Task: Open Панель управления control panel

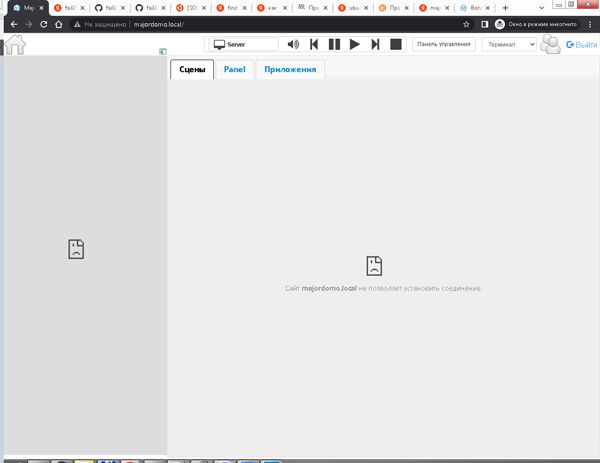Action: 443,44
